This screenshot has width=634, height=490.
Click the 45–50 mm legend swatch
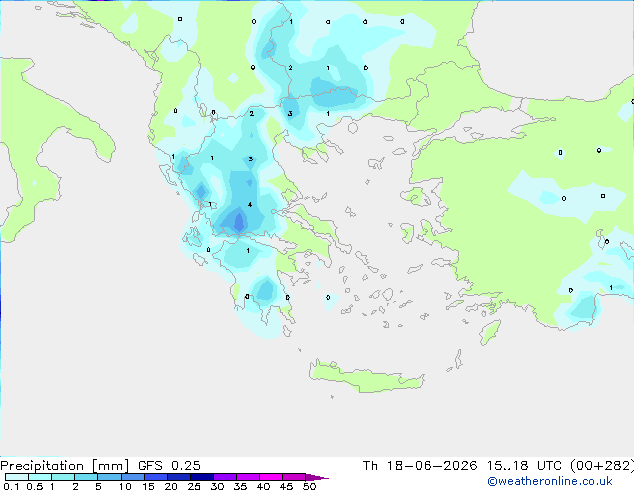[x=294, y=477]
